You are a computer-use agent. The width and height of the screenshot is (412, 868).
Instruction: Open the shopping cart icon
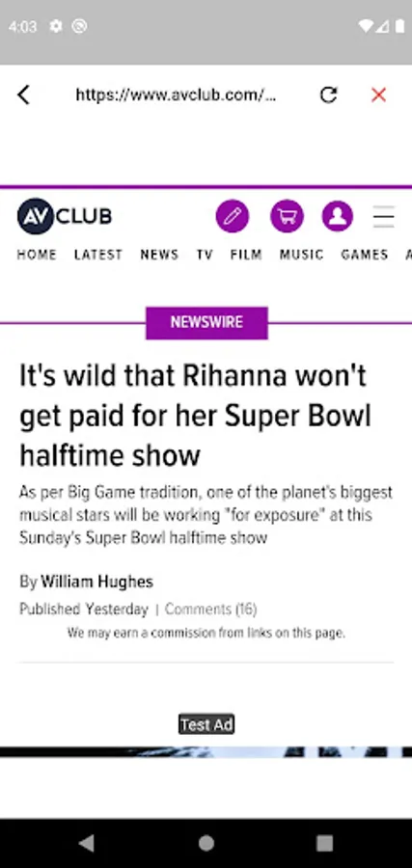pyautogui.click(x=287, y=216)
